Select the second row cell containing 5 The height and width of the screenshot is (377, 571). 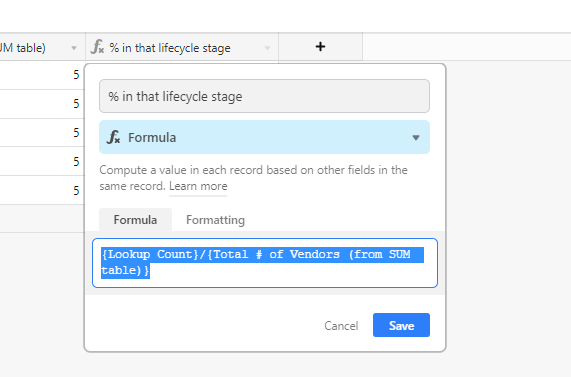coord(42,104)
